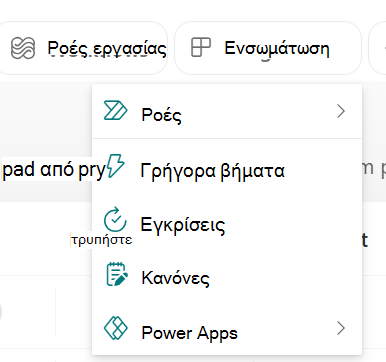Screen dimensions: 386x362
Task: Click the Κανόνες notepad pencil icon
Action: coord(116,274)
